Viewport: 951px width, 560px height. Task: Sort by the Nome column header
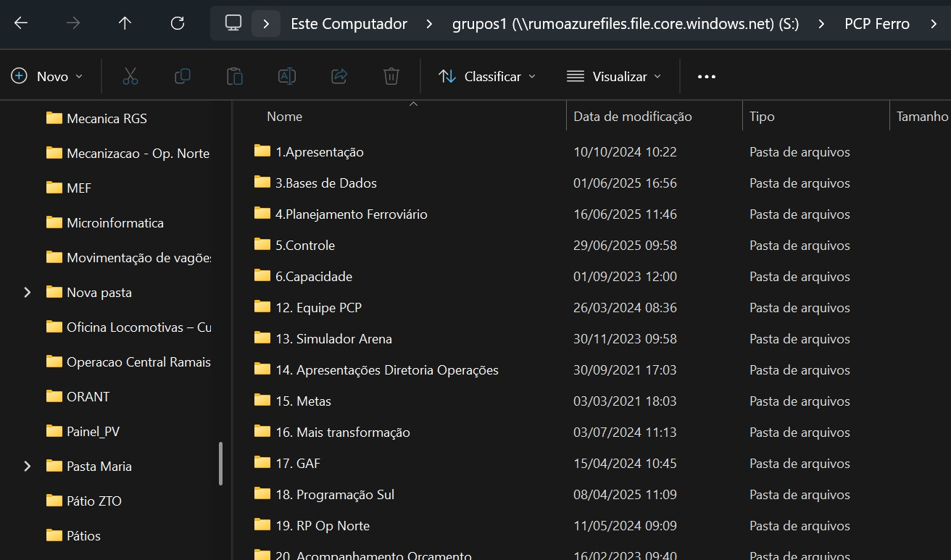point(284,116)
